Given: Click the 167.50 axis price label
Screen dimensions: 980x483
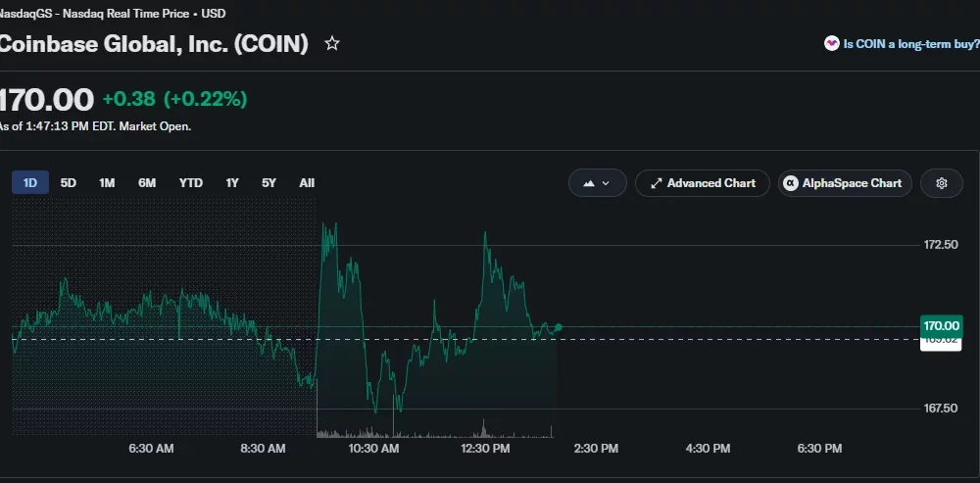Looking at the screenshot, I should (941, 408).
